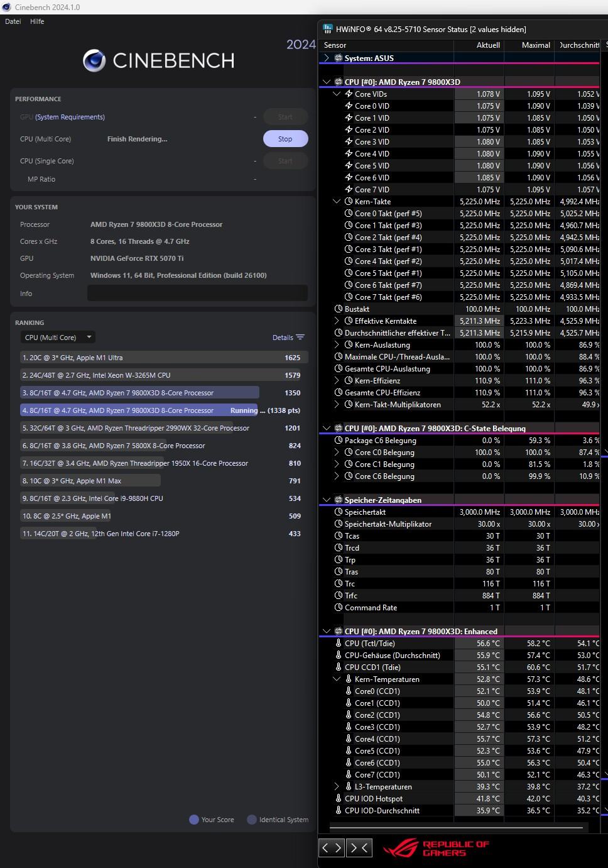Expand the L3-Temperaturen node

click(337, 786)
